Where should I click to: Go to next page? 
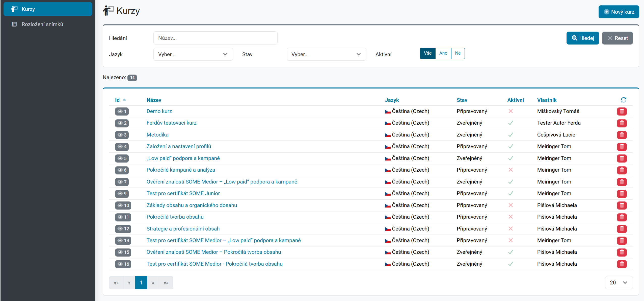(x=153, y=283)
